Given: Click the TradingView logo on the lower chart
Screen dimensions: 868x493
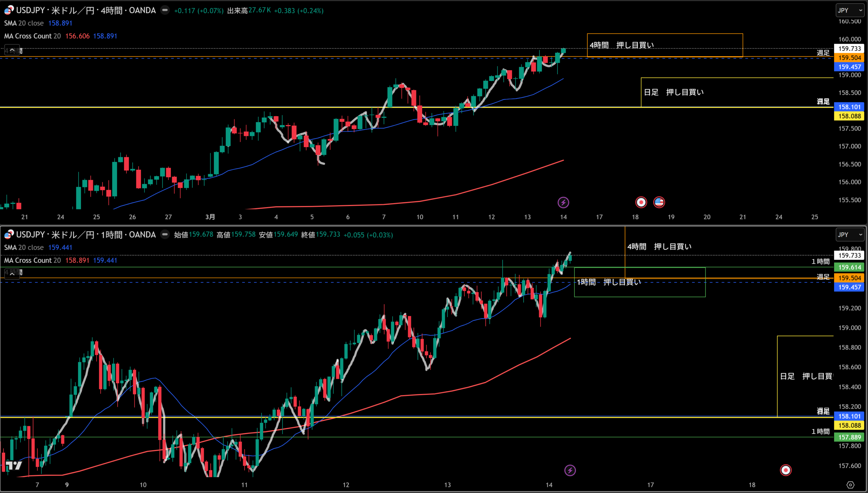Looking at the screenshot, I should pos(14,466).
